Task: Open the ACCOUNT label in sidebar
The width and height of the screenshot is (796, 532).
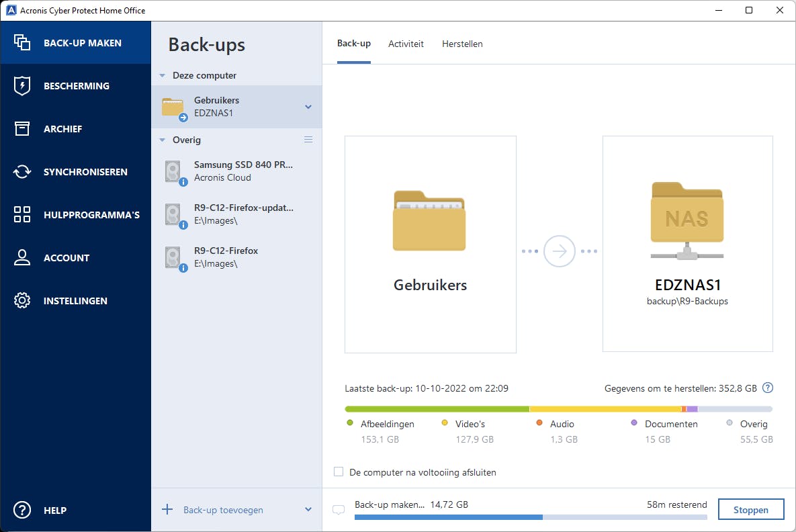Action: [67, 258]
